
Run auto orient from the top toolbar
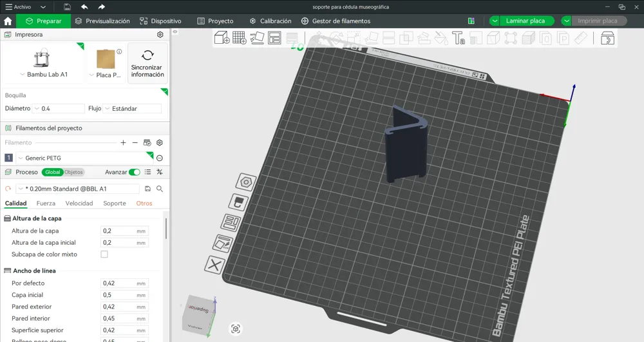[257, 38]
